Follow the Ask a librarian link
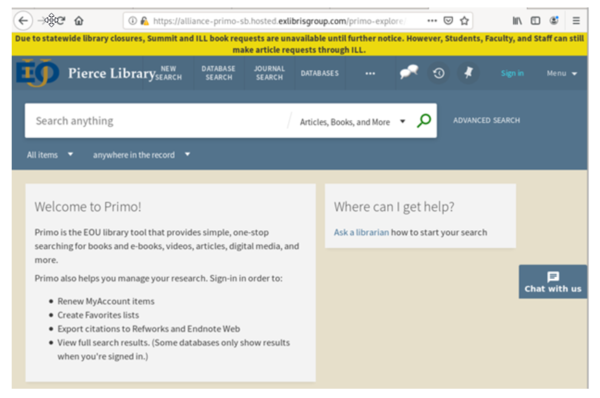This screenshot has height=398, width=600. click(x=361, y=232)
